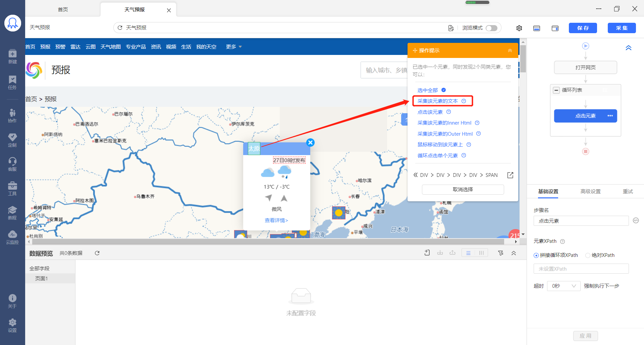Click the API icon beside step name field
This screenshot has width=644, height=345.
pos(636,220)
